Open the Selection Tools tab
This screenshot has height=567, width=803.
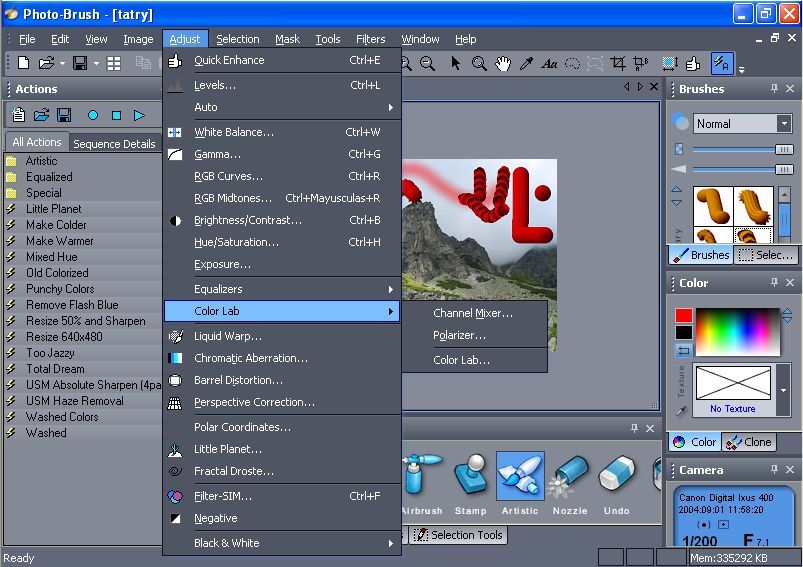pos(458,535)
